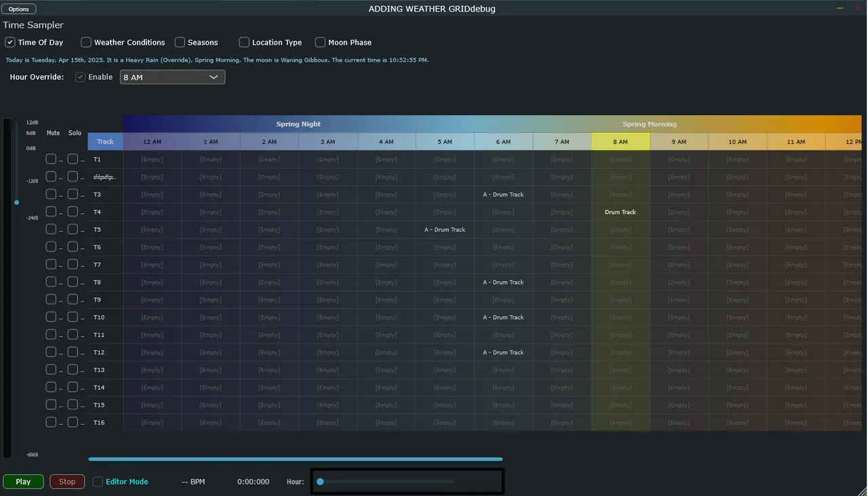The height and width of the screenshot is (496, 868).
Task: Click the Spring Morning period header
Action: click(650, 124)
